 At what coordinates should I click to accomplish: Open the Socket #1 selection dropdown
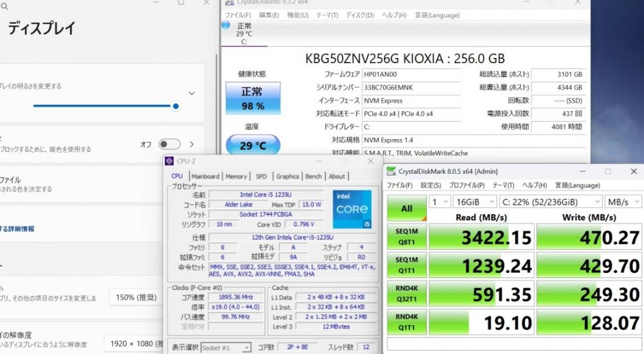[226, 348]
